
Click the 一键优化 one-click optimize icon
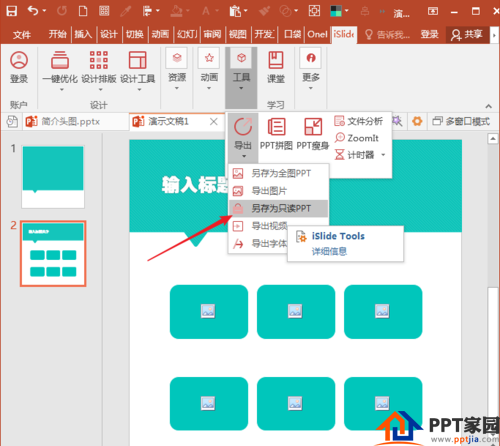pyautogui.click(x=60, y=60)
